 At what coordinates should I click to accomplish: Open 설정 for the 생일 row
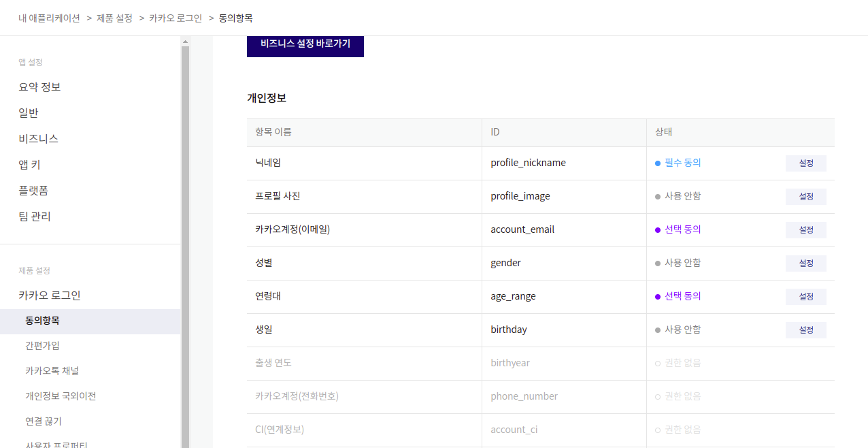tap(805, 330)
